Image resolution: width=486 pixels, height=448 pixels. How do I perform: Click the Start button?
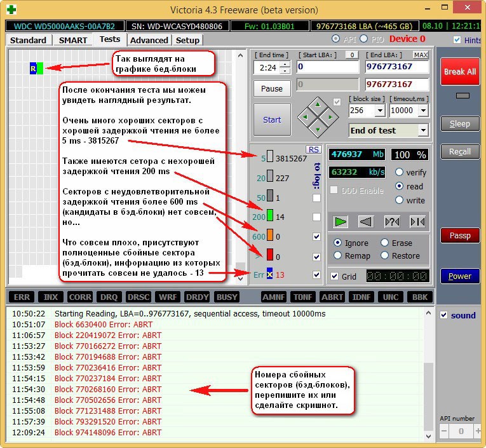click(x=272, y=119)
